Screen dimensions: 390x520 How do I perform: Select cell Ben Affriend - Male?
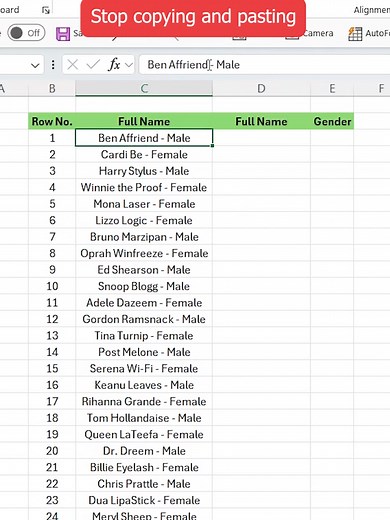[x=144, y=138]
